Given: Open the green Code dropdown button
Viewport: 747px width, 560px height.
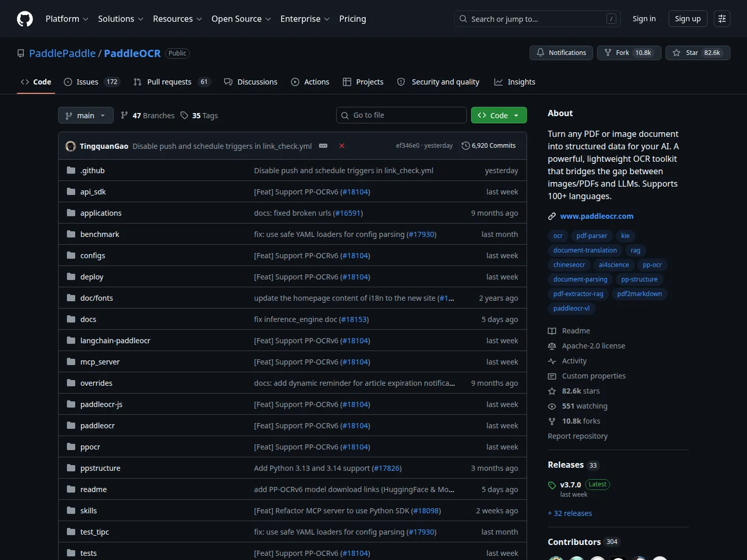Looking at the screenshot, I should point(499,115).
